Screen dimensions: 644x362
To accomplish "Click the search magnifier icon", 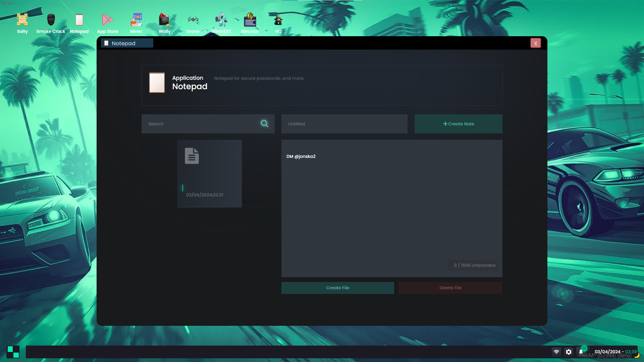I will click(x=264, y=124).
